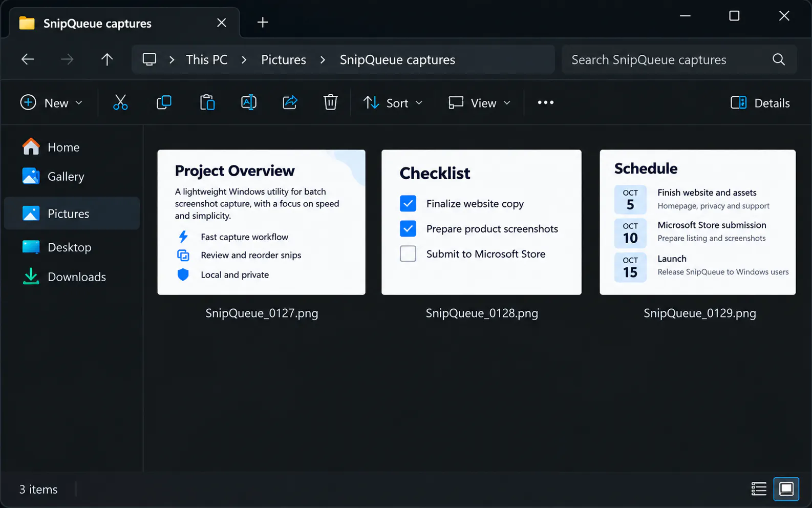Switch to large thumbnails view icon
The image size is (812, 508).
786,489
